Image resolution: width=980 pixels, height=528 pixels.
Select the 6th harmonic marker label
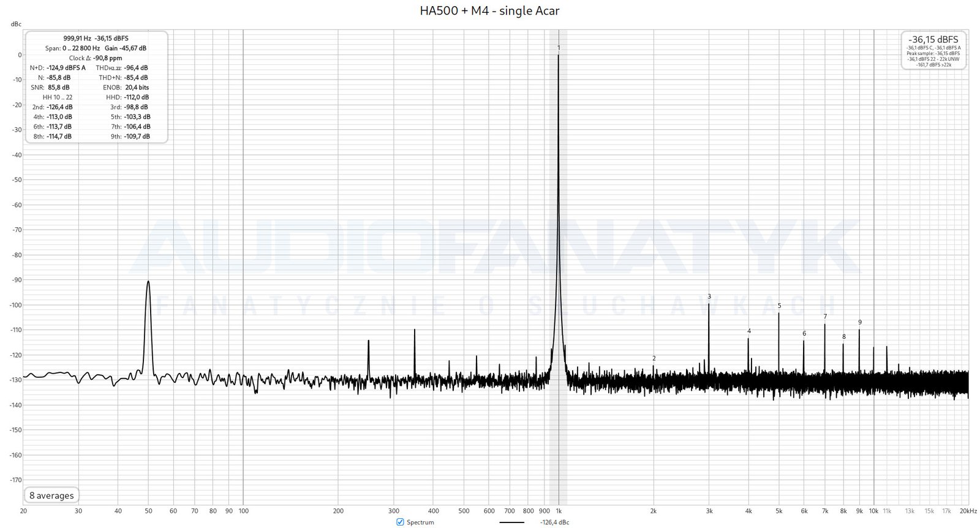(804, 334)
